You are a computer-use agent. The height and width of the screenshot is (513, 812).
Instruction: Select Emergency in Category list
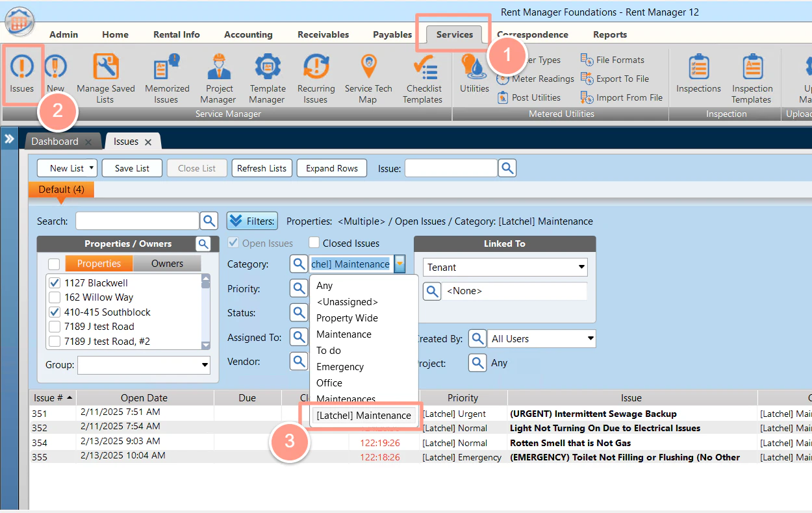340,367
